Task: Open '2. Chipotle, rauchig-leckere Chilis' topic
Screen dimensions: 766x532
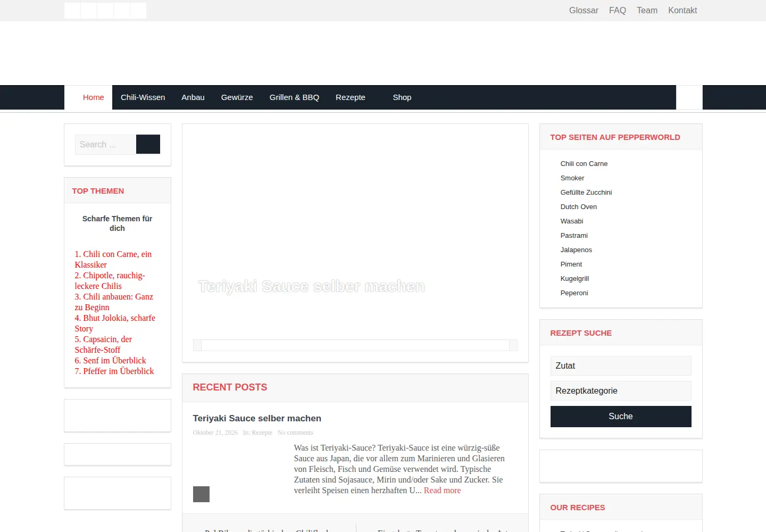Action: (110, 281)
